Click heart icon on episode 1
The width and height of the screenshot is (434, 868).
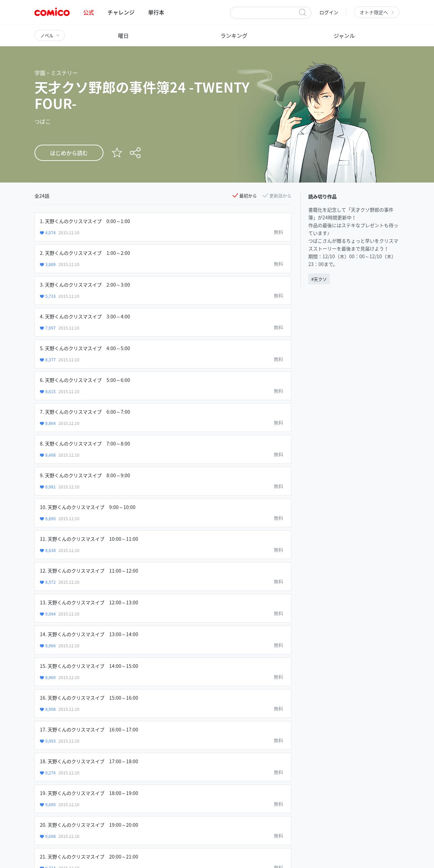pos(42,233)
